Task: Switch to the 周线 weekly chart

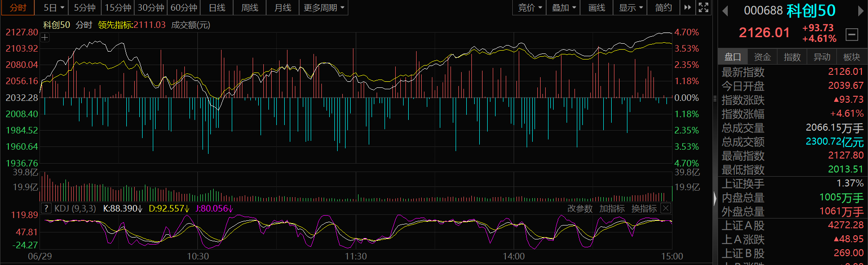Action: 250,7
